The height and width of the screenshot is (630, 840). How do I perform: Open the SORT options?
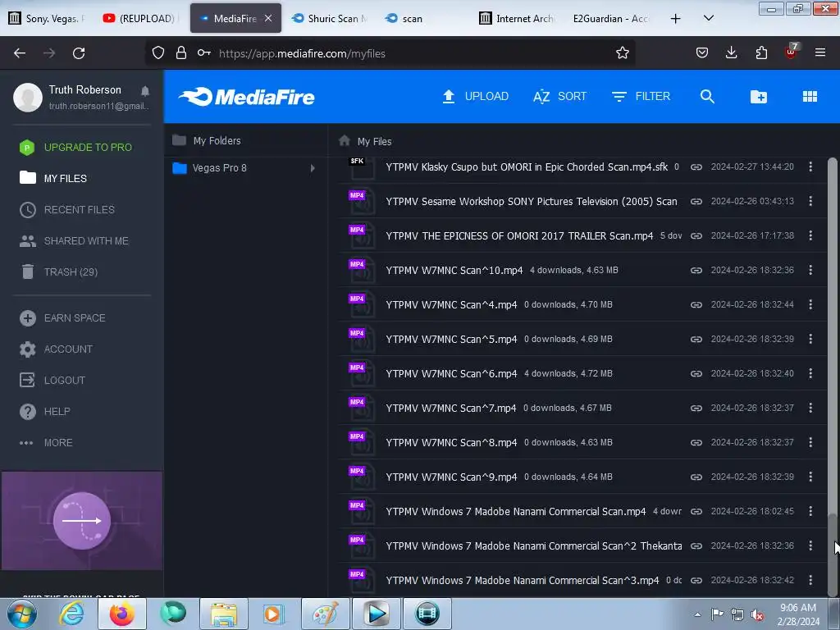pyautogui.click(x=559, y=97)
